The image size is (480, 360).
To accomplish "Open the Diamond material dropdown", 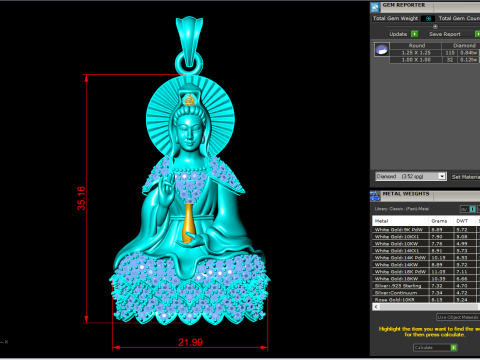I will (x=442, y=176).
